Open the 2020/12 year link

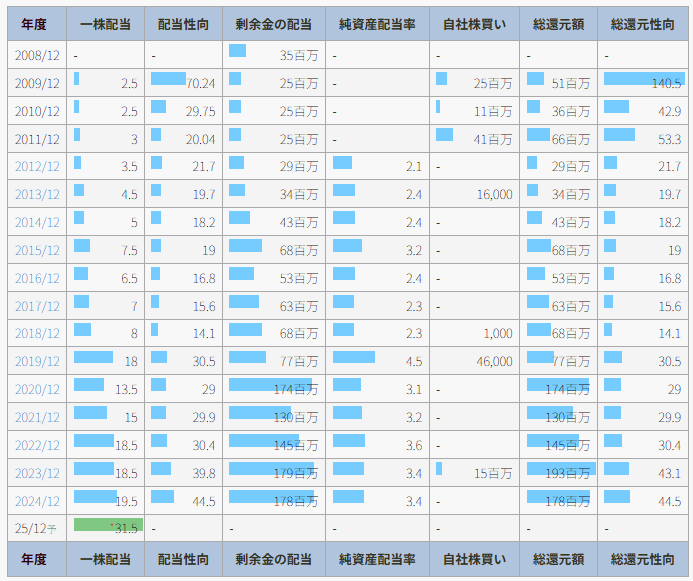36,389
